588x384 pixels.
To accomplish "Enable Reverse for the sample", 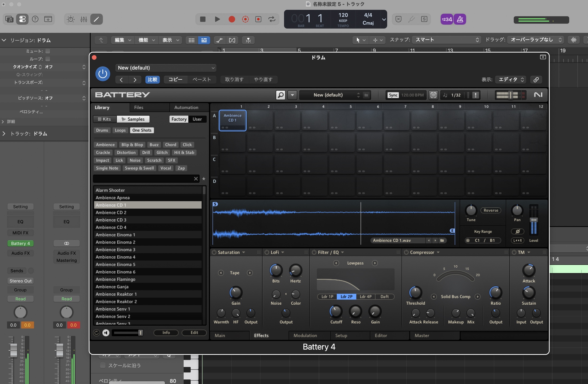I will coord(491,210).
